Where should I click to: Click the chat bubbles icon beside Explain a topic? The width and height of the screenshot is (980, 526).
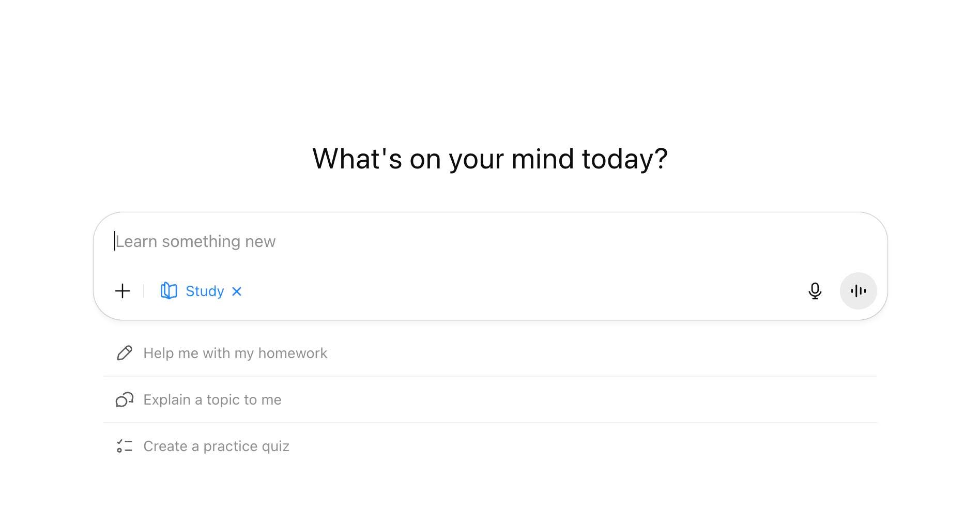(124, 399)
